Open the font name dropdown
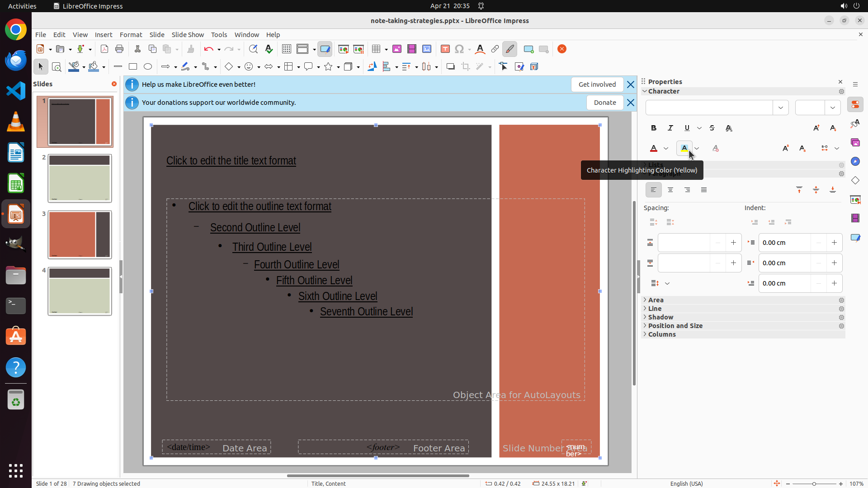Viewport: 868px width, 488px height. click(781, 108)
